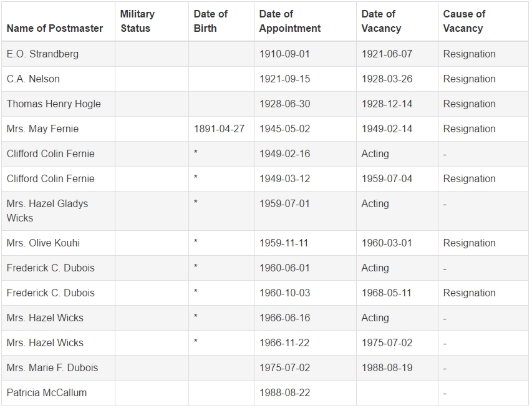This screenshot has width=532, height=408.
Task: Select appointment date 1960-06-01
Action: (x=284, y=268)
